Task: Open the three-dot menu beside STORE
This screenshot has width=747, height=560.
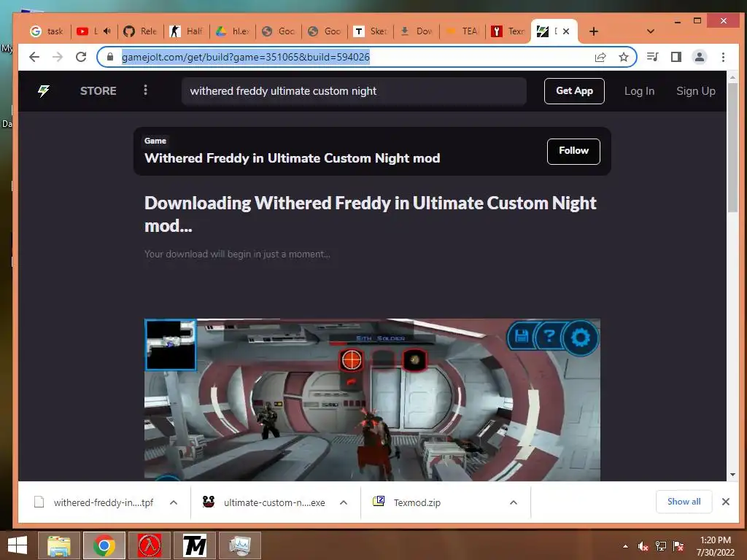Action: coord(145,90)
